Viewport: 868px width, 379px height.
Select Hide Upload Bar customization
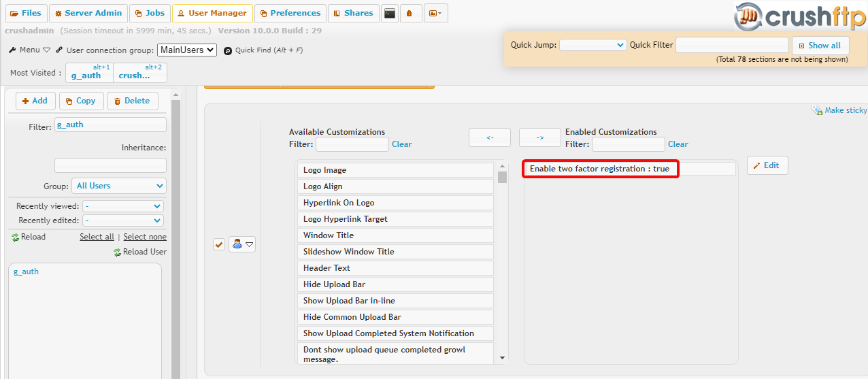click(395, 284)
